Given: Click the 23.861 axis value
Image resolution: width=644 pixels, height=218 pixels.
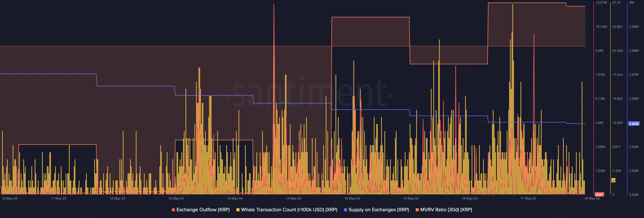Looking at the screenshot, I should coord(617,27).
